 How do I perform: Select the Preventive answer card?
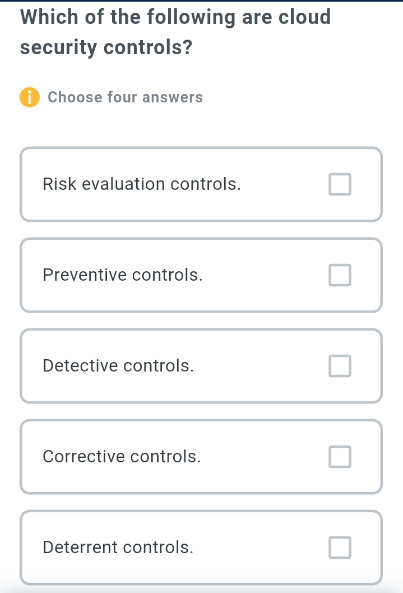tap(201, 275)
